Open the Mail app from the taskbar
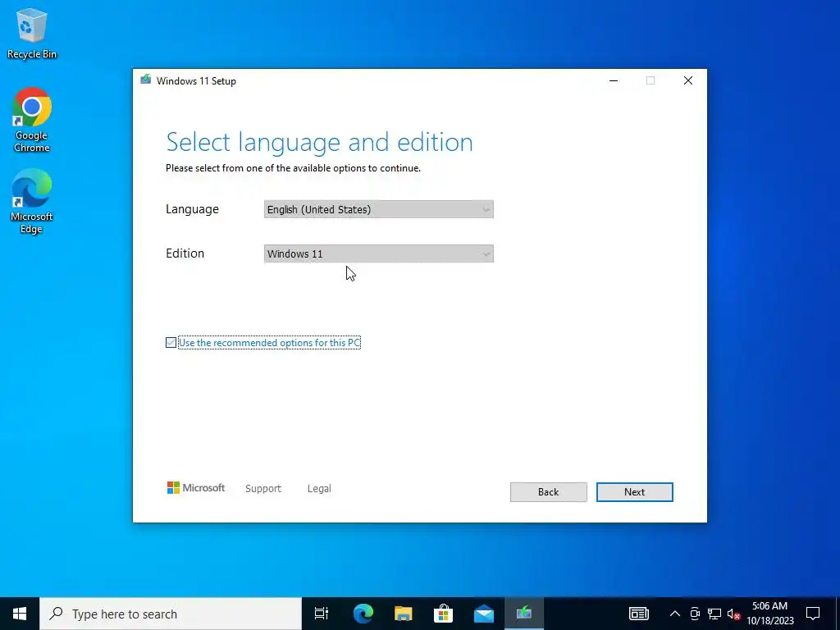 (x=484, y=614)
